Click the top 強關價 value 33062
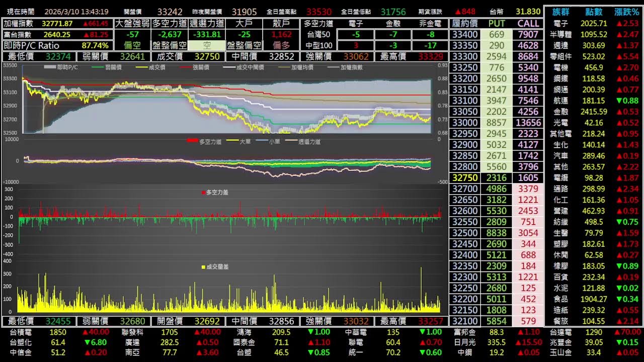 (x=356, y=56)
